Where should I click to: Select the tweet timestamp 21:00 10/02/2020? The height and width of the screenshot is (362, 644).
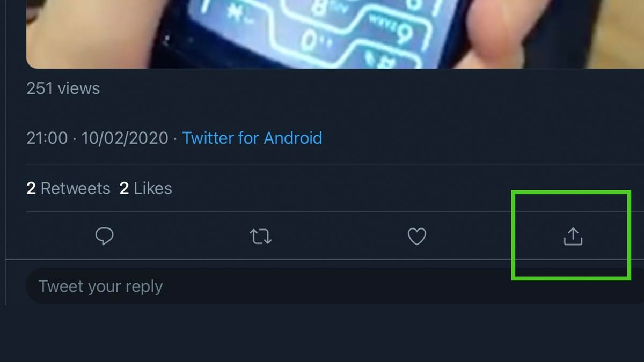tap(97, 138)
